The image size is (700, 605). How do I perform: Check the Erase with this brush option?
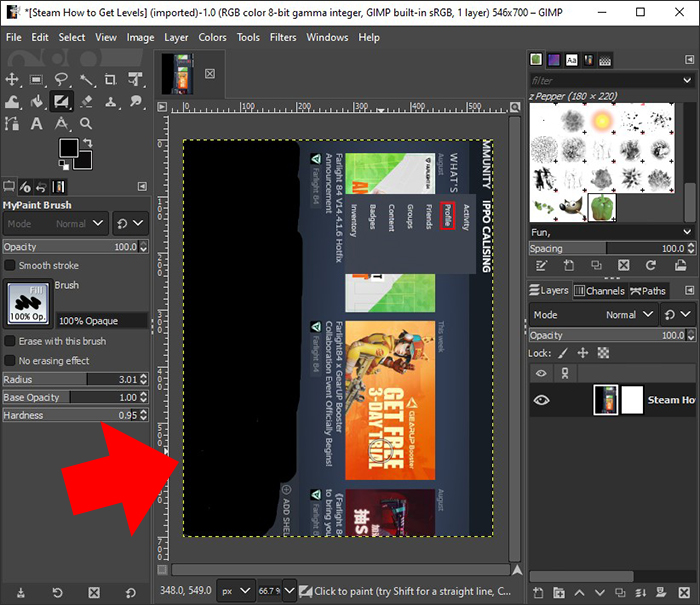coord(10,341)
